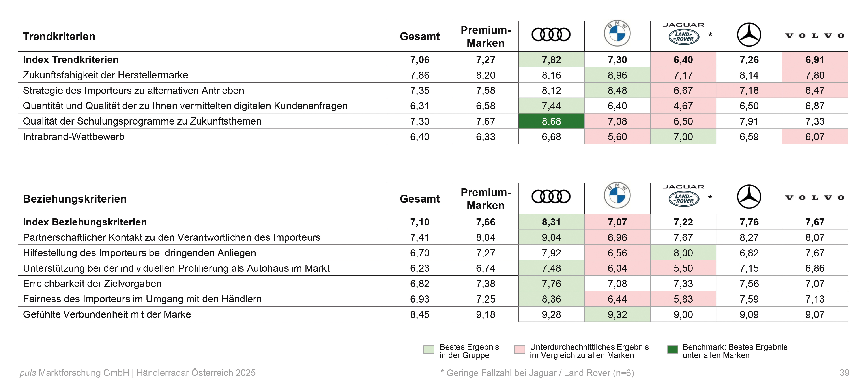Image resolution: width=868 pixels, height=390 pixels.
Task: Click the BMW logo in the Trendkriterien header
Action: tap(617, 33)
